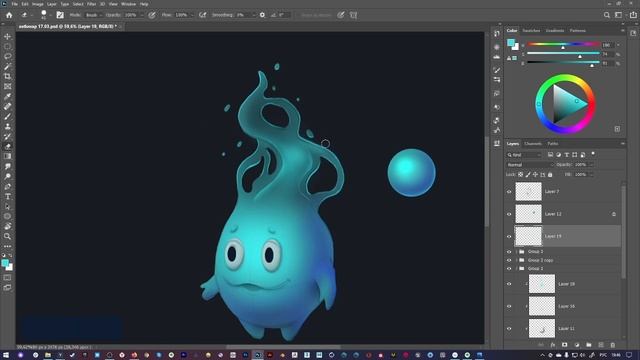This screenshot has height=360, width=640.
Task: Open the Window menu
Action: pos(128,4)
